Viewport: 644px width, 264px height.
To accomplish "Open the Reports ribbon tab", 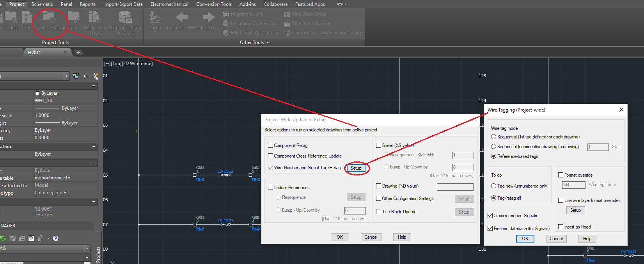I will (x=88, y=4).
